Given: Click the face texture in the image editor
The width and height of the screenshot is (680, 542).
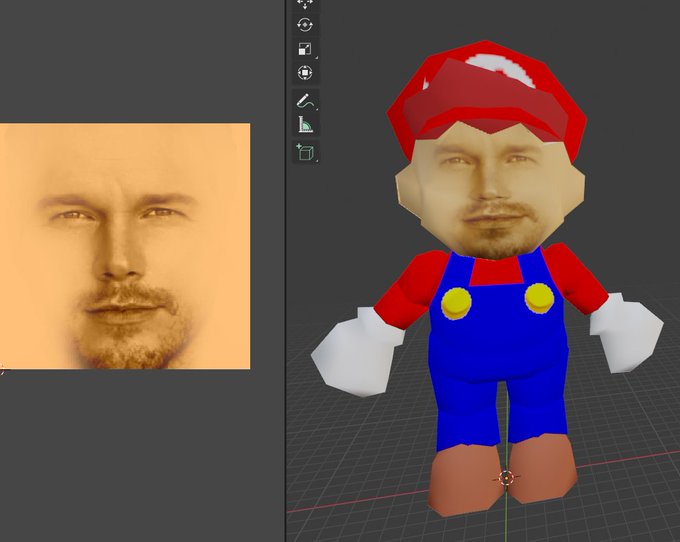Looking at the screenshot, I should (x=124, y=246).
